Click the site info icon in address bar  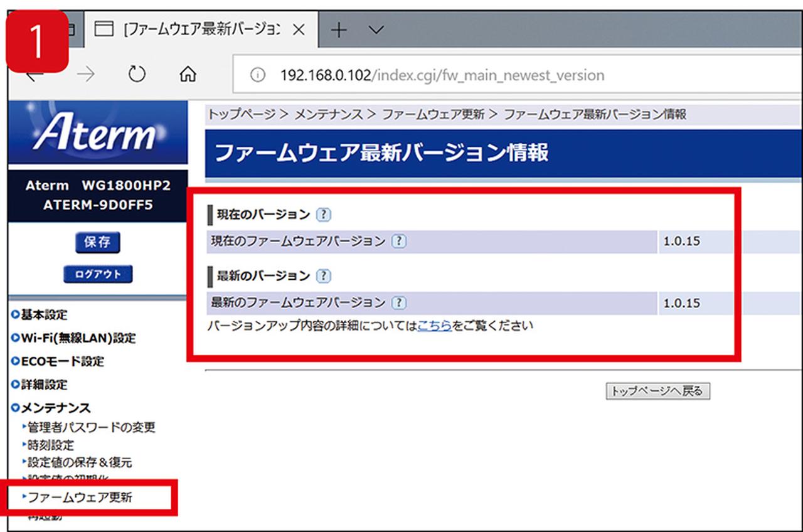(257, 75)
